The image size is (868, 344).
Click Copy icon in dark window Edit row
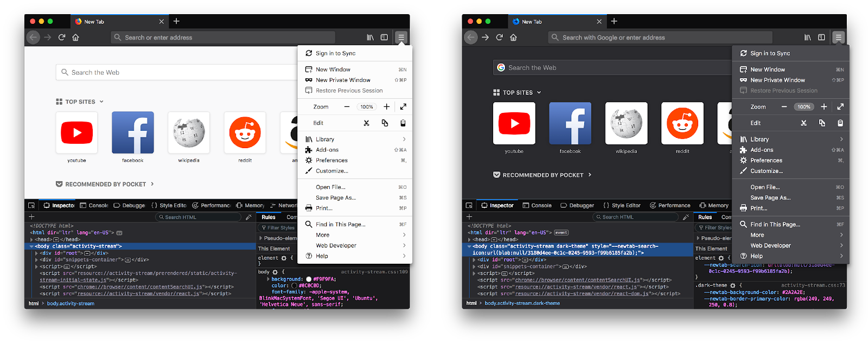(x=822, y=123)
